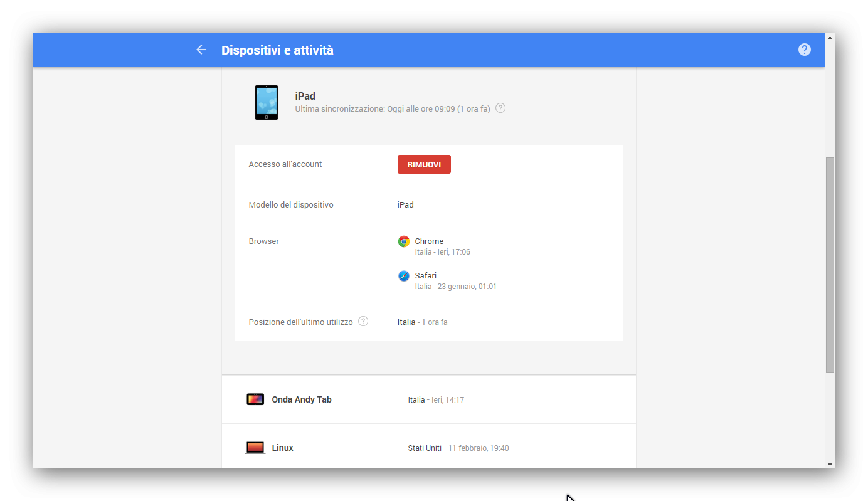Image resolution: width=868 pixels, height=501 pixels.
Task: Click the Chrome browser icon
Action: tap(404, 241)
